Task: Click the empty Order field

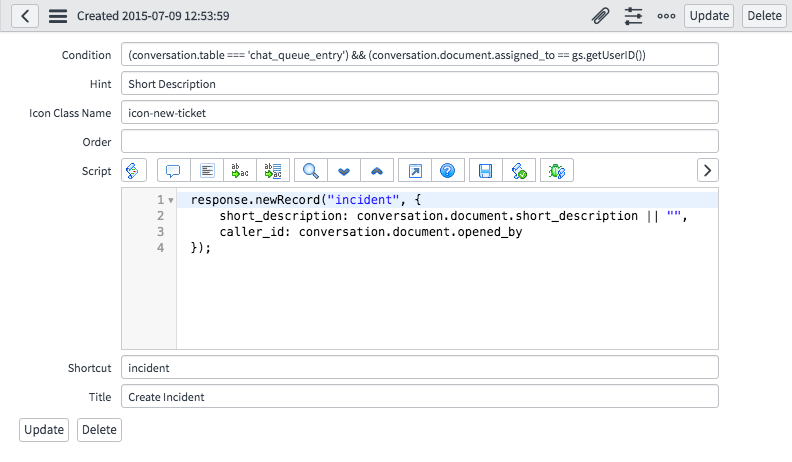Action: point(420,141)
